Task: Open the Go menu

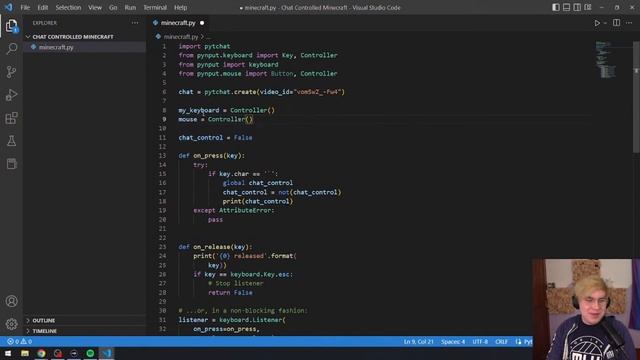Action: pyautogui.click(x=113, y=7)
